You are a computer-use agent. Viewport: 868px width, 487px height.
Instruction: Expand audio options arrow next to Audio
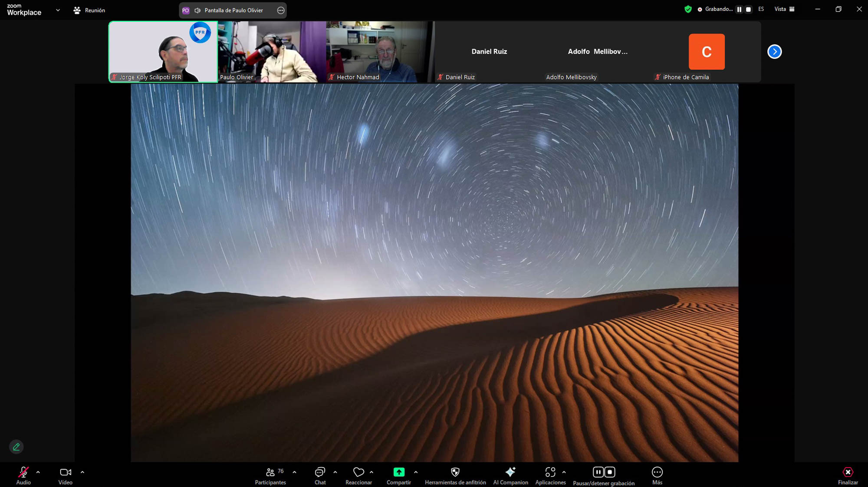(38, 472)
